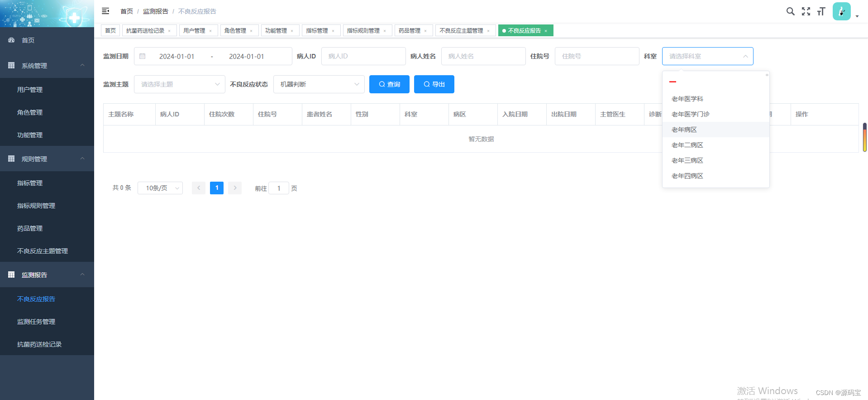
Task: Close the 药品管理 tab
Action: click(x=425, y=31)
